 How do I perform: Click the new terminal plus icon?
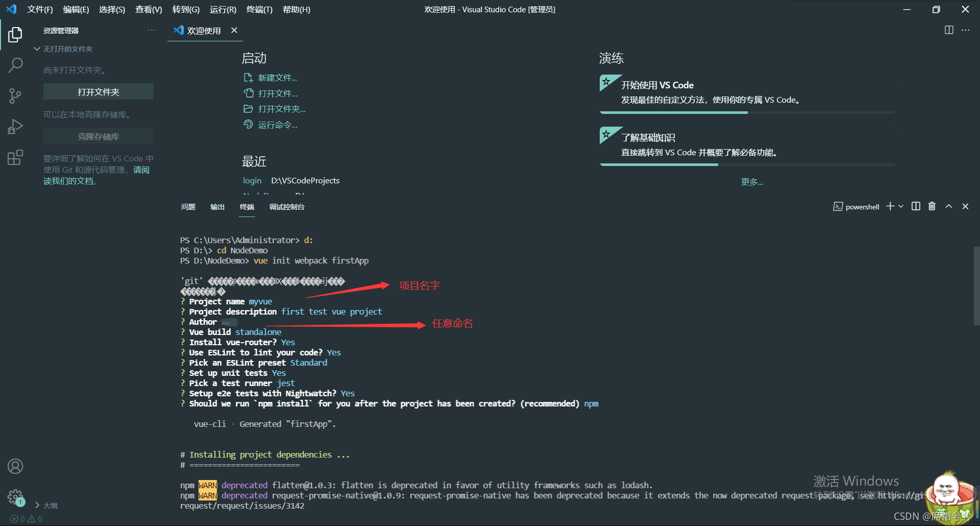click(890, 206)
